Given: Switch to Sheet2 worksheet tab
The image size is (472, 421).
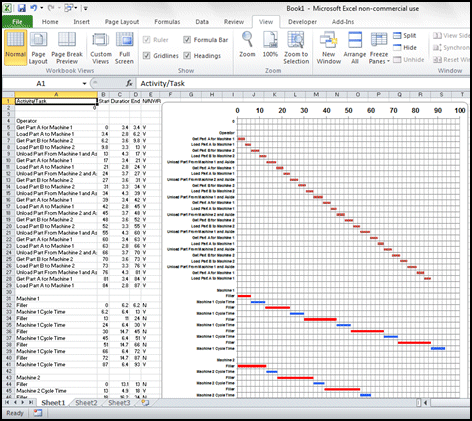Looking at the screenshot, I should 86,403.
